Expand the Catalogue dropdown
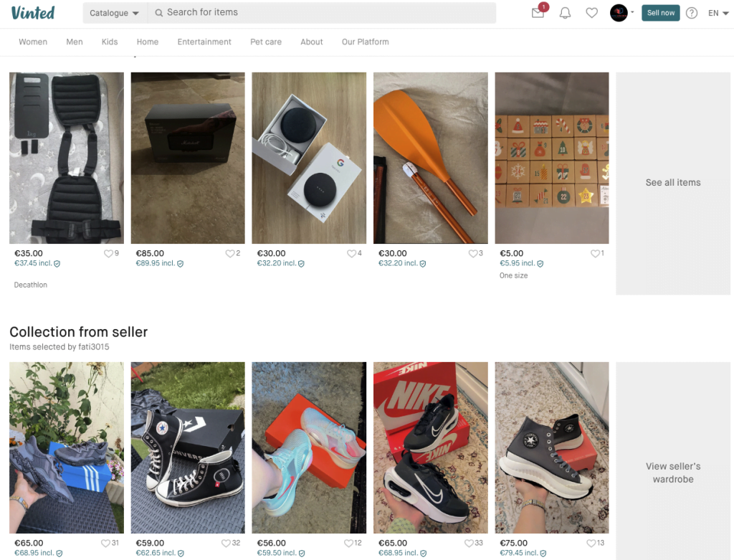This screenshot has height=560, width=734. pyautogui.click(x=115, y=13)
